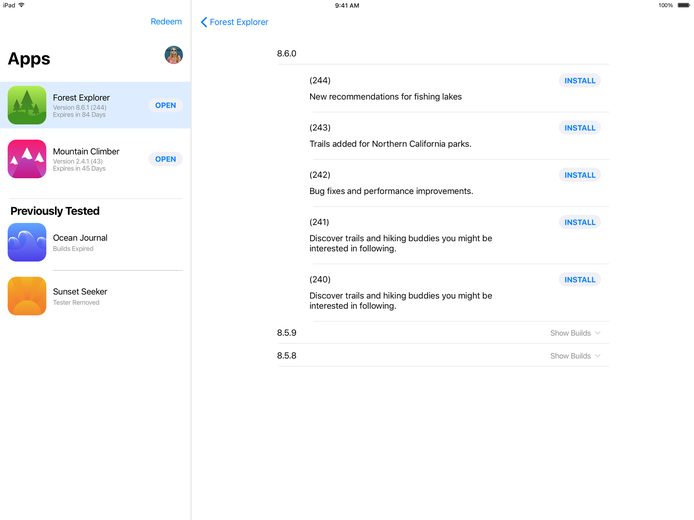The height and width of the screenshot is (520, 694).
Task: Select the build number (241) label
Action: tap(320, 222)
